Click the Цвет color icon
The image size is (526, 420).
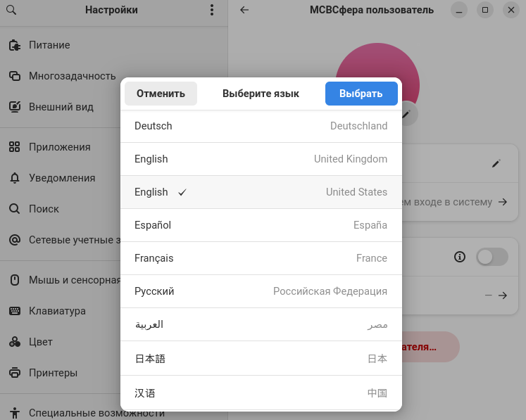click(14, 342)
